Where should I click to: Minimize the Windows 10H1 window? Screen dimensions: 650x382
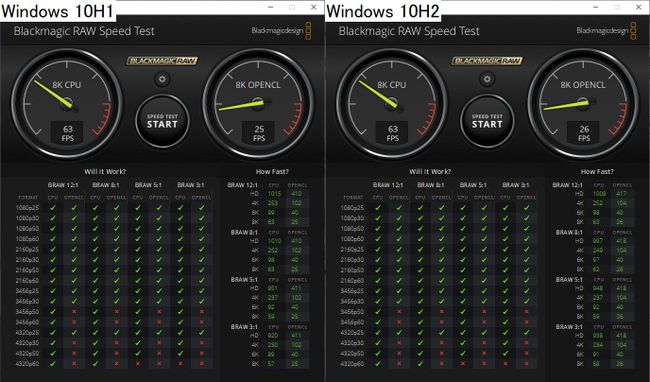click(x=270, y=7)
